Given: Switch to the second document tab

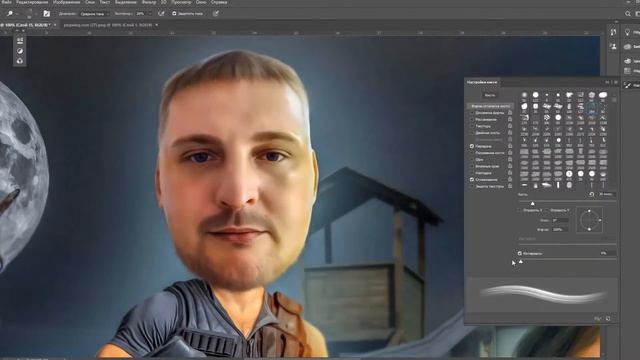Looking at the screenshot, I should [108, 25].
